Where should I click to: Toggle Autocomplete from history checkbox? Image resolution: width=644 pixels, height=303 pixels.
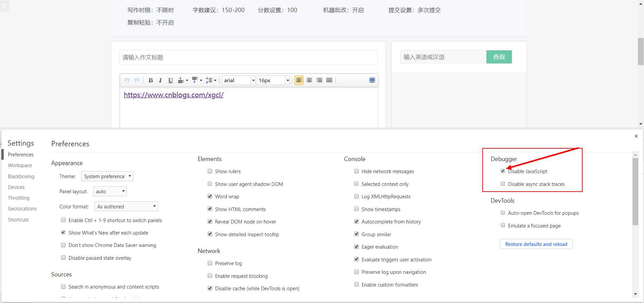click(x=356, y=221)
